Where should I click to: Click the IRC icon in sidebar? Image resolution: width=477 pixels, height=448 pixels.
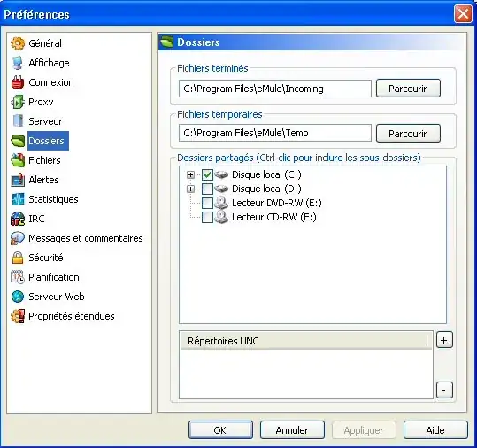tap(18, 219)
